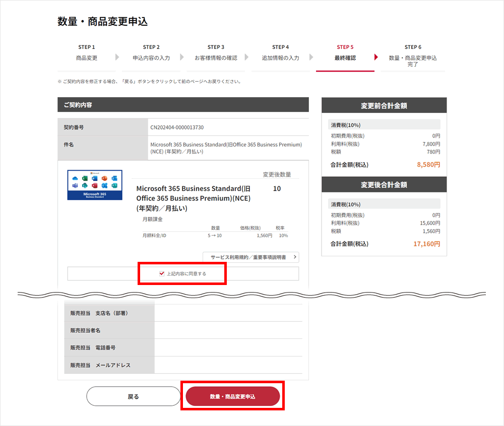Click the 販売担当者名 field label
The width and height of the screenshot is (504, 426).
click(85, 330)
